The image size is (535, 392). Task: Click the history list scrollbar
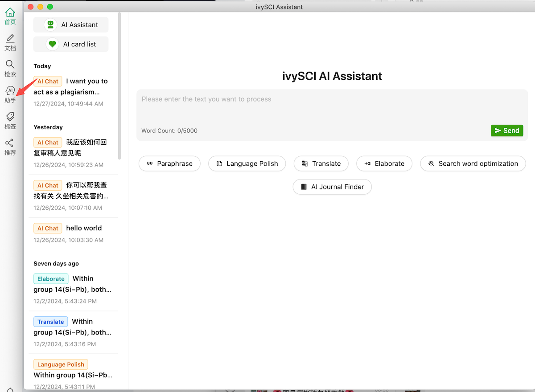pos(119,86)
